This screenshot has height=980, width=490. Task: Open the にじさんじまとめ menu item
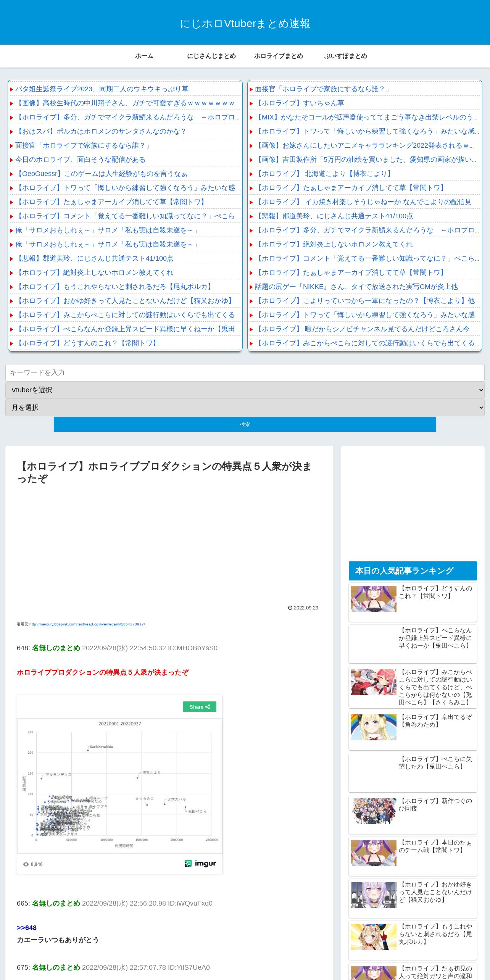(211, 56)
